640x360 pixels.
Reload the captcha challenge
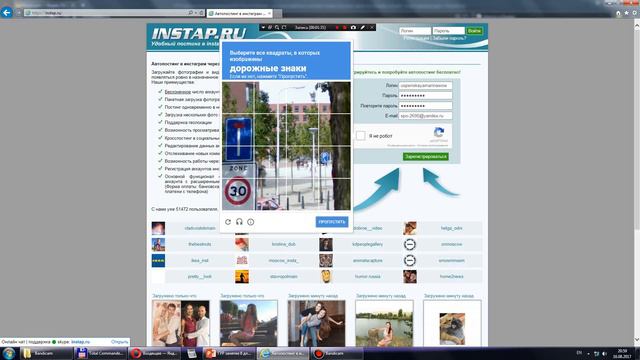coord(228,222)
